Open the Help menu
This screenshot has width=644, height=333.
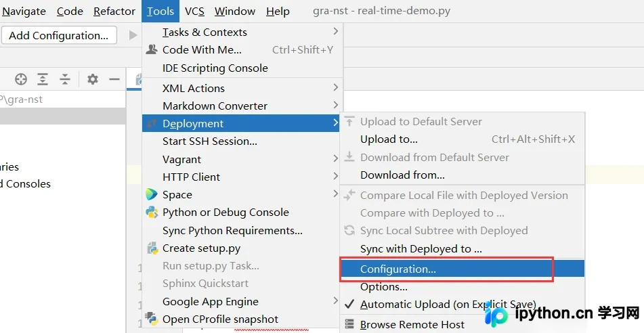click(x=278, y=11)
